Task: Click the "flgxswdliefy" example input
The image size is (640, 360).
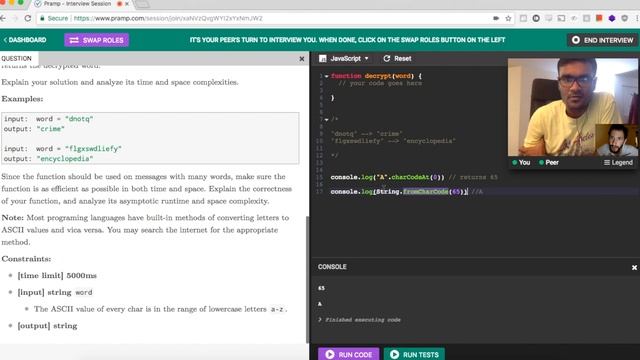Action: [93, 149]
